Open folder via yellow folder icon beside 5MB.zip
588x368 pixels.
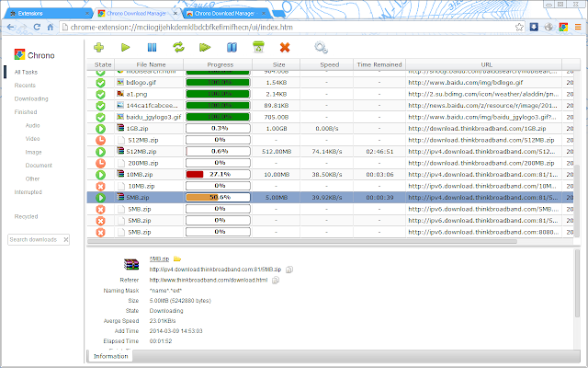coord(177,259)
